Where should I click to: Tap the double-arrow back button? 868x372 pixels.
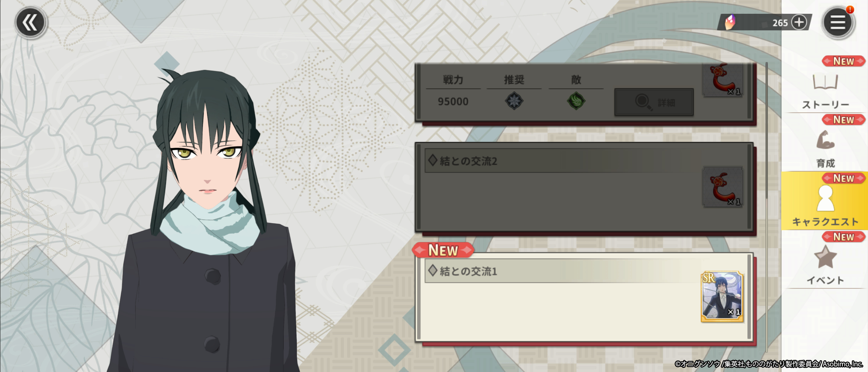(31, 23)
